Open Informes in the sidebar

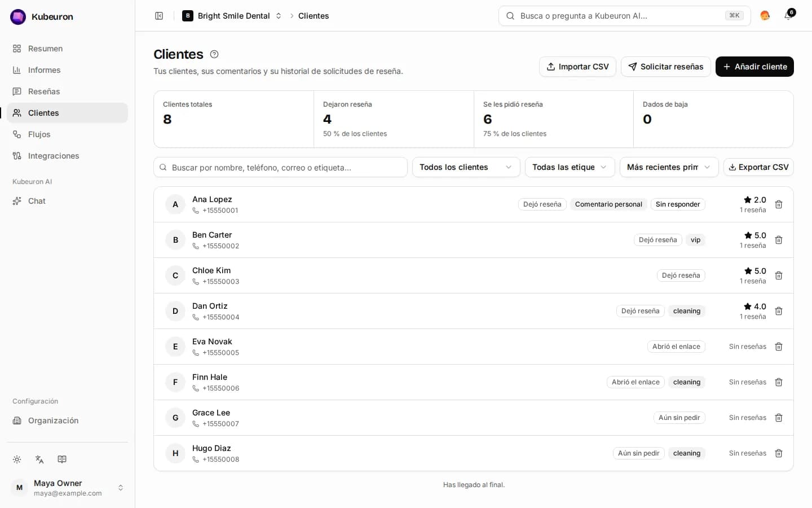pos(67,70)
